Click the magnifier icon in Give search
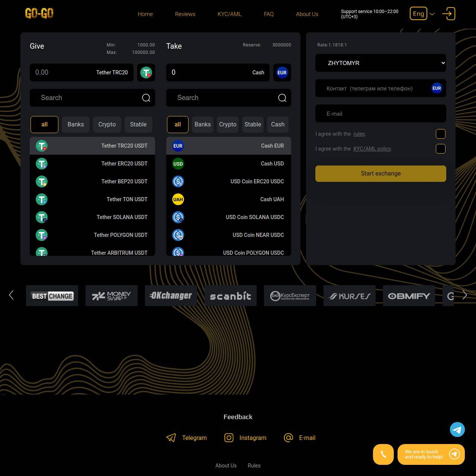Image resolution: width=476 pixels, height=476 pixels. point(146,98)
